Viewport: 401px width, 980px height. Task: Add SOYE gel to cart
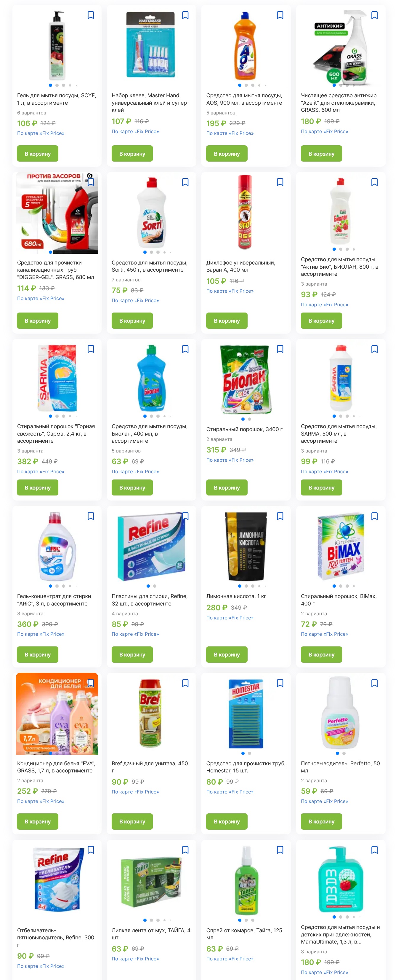(x=38, y=154)
